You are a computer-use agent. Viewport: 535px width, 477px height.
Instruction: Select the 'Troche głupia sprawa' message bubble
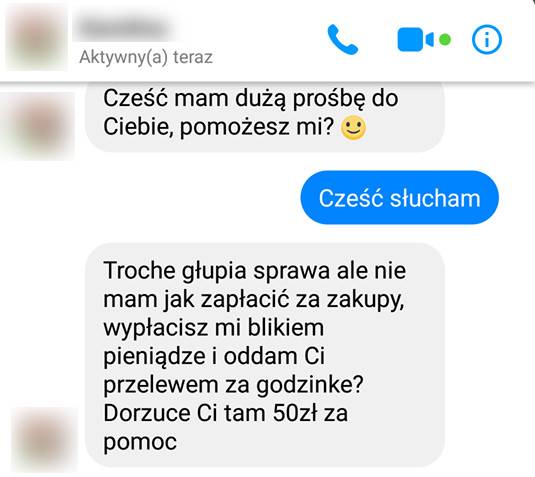[x=265, y=355]
